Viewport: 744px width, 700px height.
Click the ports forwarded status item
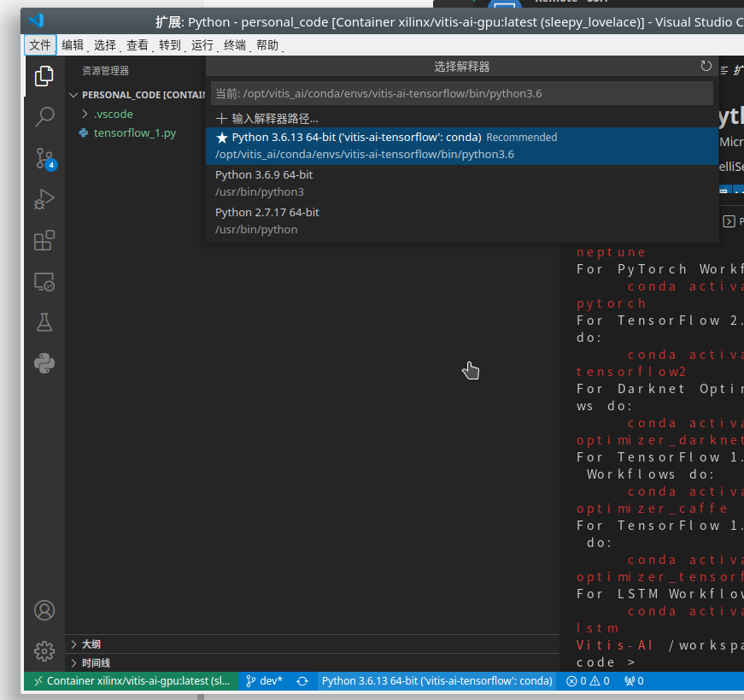click(634, 681)
